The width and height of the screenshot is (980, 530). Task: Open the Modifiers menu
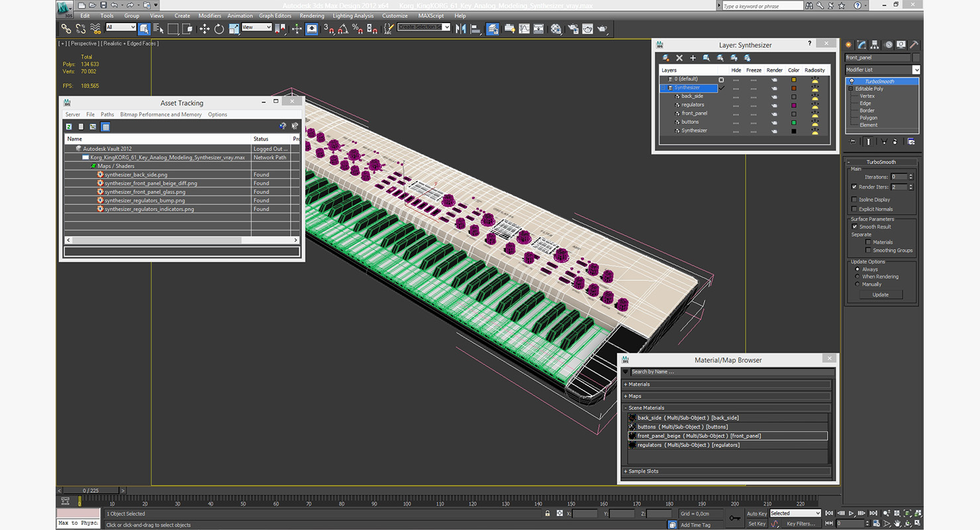210,16
